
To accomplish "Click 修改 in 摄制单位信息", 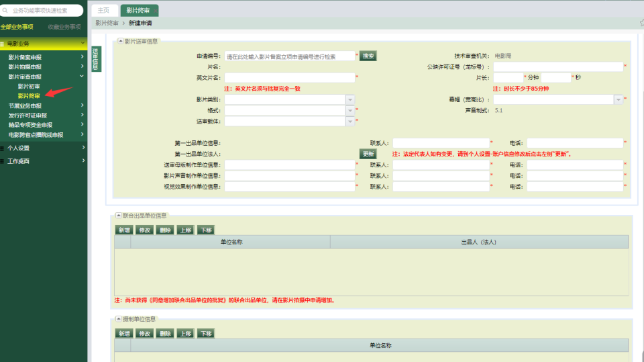I will (x=145, y=334).
